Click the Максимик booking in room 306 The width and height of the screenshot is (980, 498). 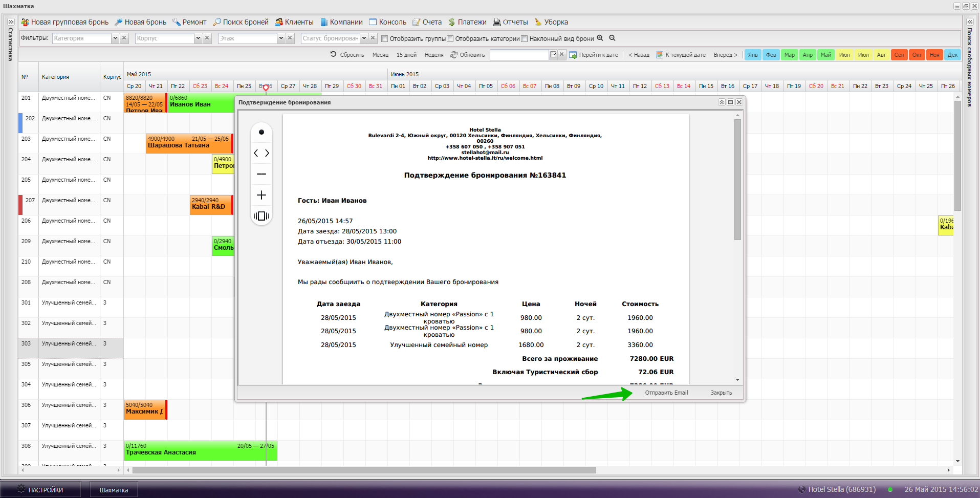click(145, 409)
